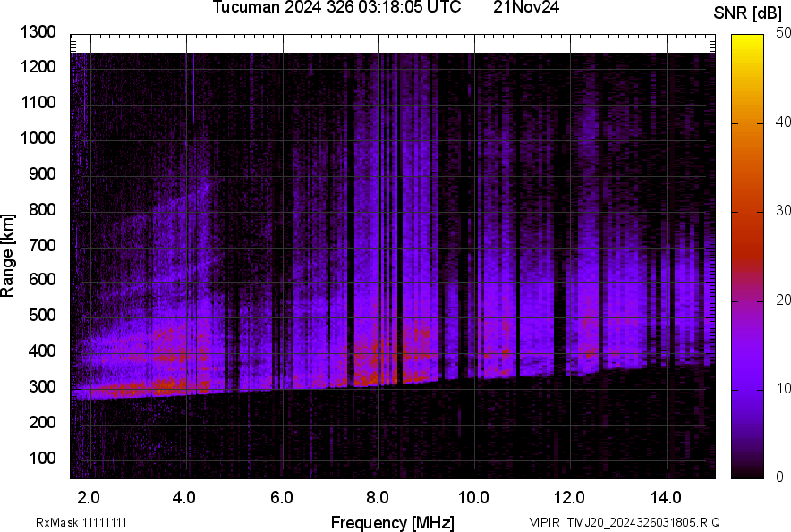This screenshot has width=791, height=532.
Task: Click the SNR [dB] colorbar heading
Action: click(x=748, y=13)
